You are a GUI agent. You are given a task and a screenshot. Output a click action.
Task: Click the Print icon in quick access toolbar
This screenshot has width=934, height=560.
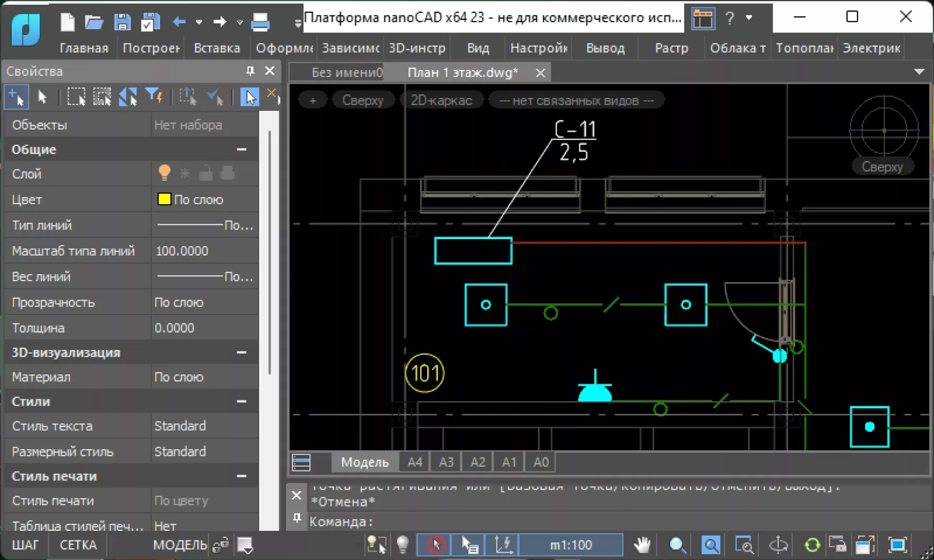[x=260, y=22]
